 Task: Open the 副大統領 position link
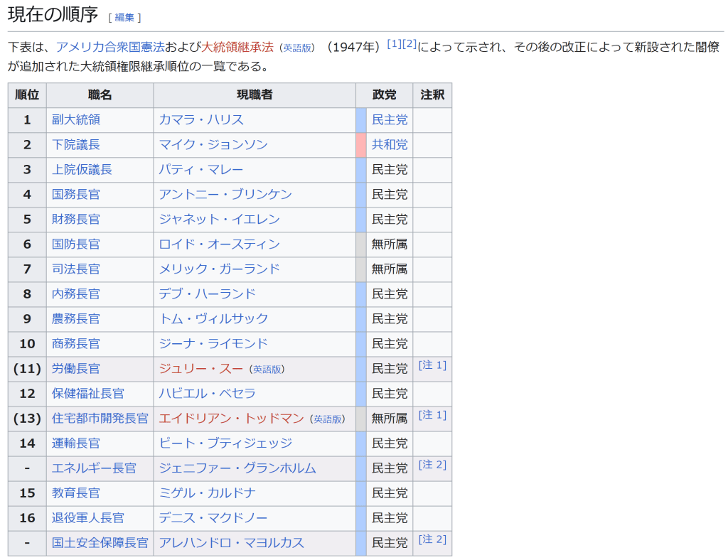click(76, 120)
